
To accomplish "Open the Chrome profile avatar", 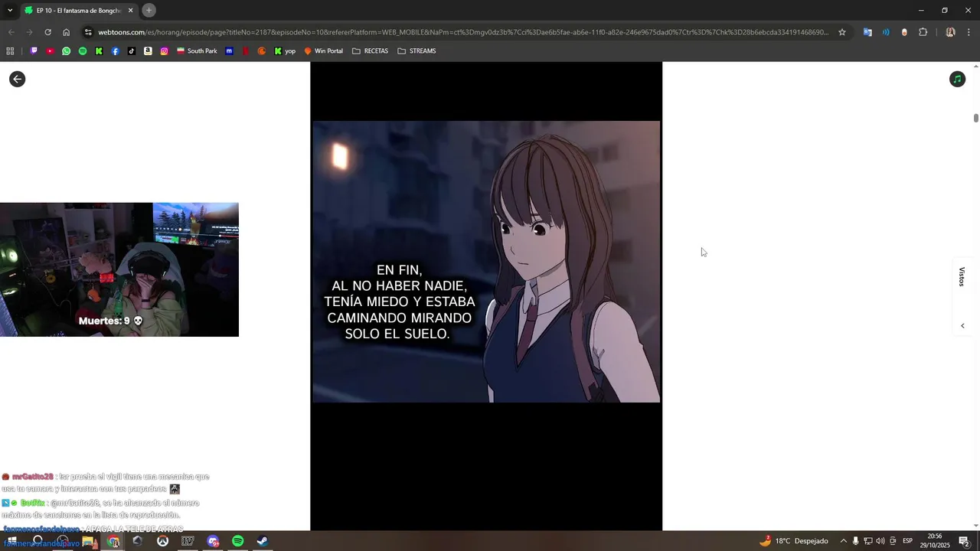I will point(950,32).
